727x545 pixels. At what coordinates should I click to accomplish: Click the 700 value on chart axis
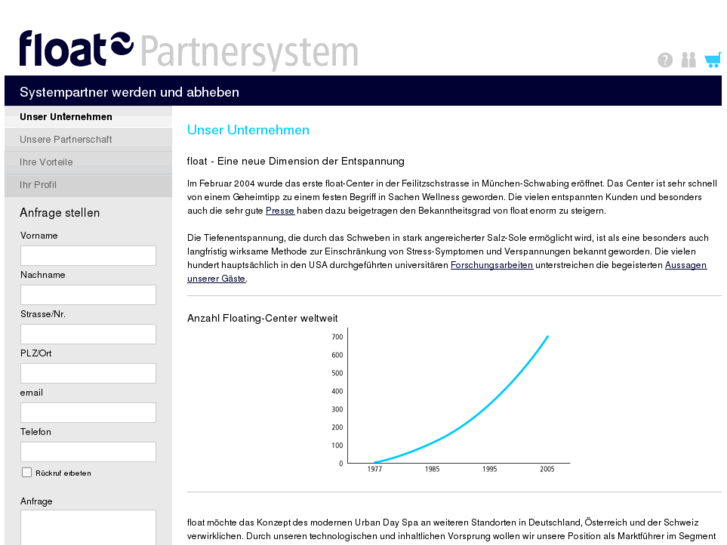[x=337, y=337]
